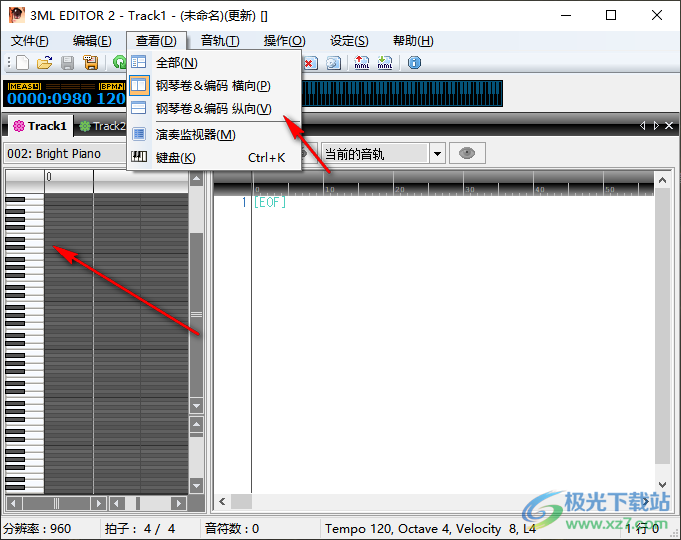The height and width of the screenshot is (540, 681).
Task: Click the piano roll's upper up arrow
Action: coord(197,179)
